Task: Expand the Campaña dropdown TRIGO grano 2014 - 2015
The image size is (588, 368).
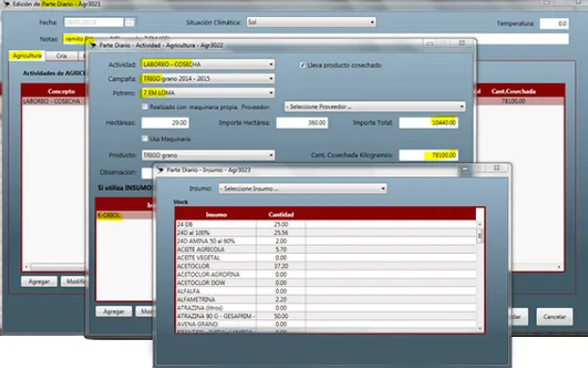Action: point(208,79)
